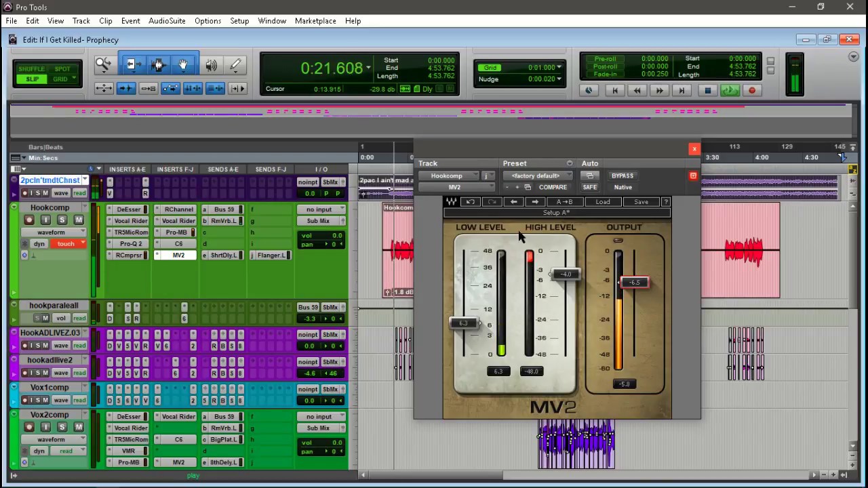Toggle online speaker button left of transport
The height and width of the screenshot is (488, 868).
coord(589,90)
